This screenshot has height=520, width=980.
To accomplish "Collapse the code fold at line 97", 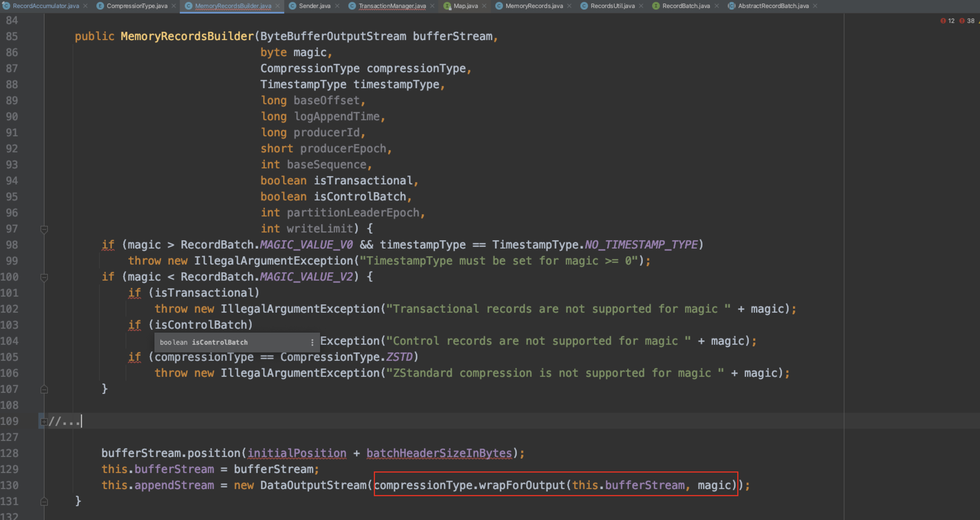I will click(x=44, y=229).
